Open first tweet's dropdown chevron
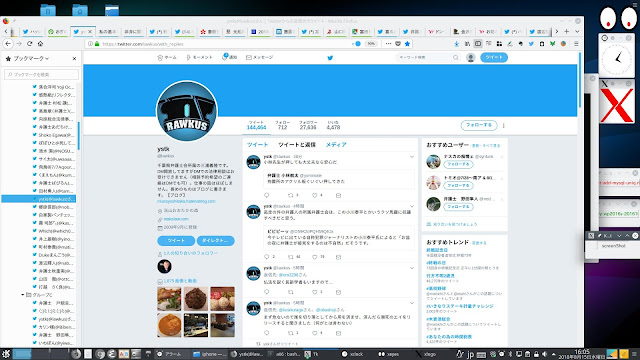Image resolution: width=640 pixels, height=360 pixels. coord(412,157)
